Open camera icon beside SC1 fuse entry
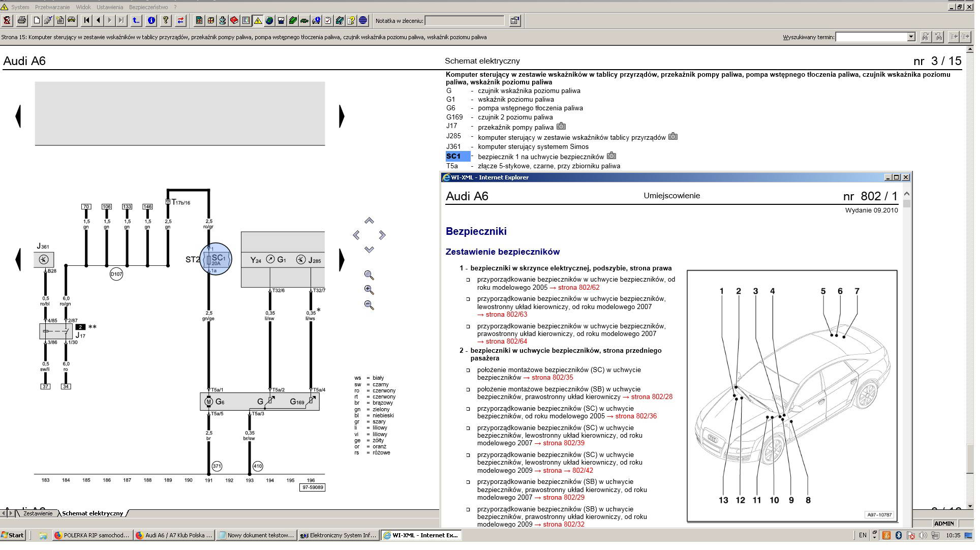The width and height of the screenshot is (980, 550). pyautogui.click(x=611, y=156)
